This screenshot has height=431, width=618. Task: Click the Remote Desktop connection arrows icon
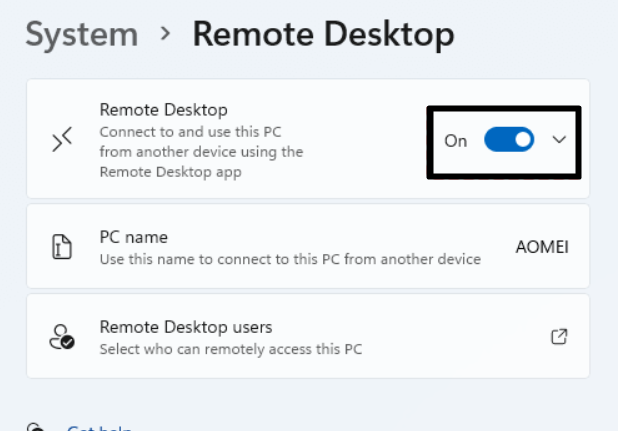(x=62, y=142)
